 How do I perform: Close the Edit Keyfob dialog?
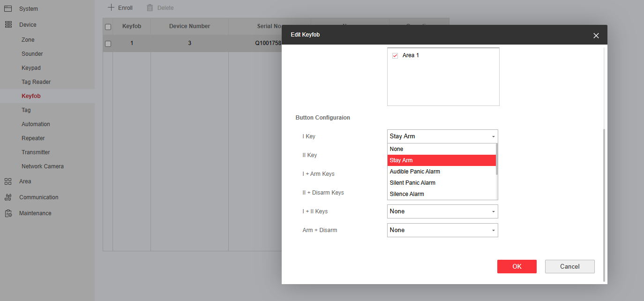click(596, 36)
